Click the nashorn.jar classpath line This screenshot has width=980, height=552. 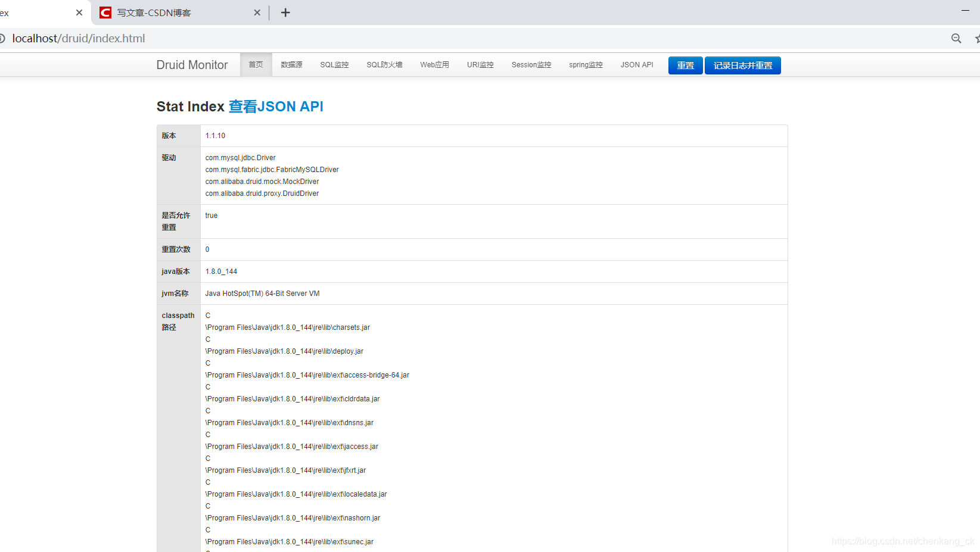[293, 518]
